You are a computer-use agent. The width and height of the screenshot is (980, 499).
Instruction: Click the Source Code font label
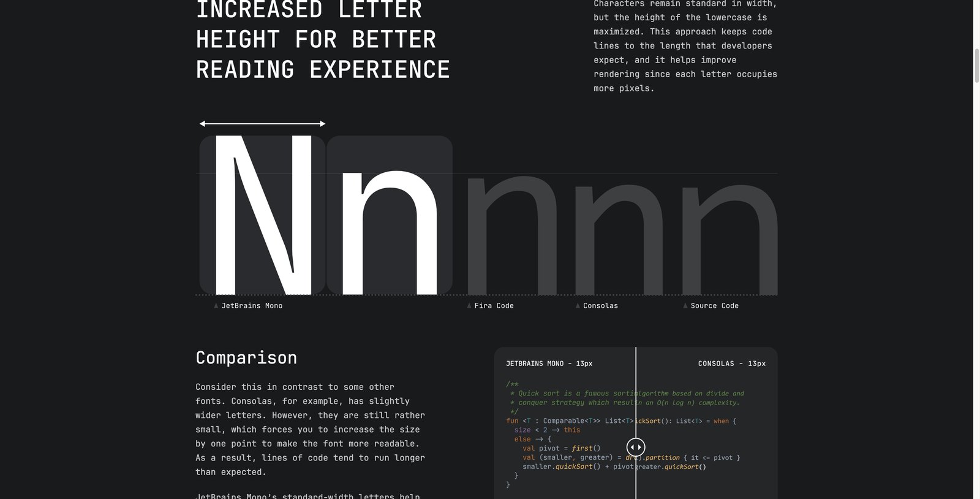point(714,305)
